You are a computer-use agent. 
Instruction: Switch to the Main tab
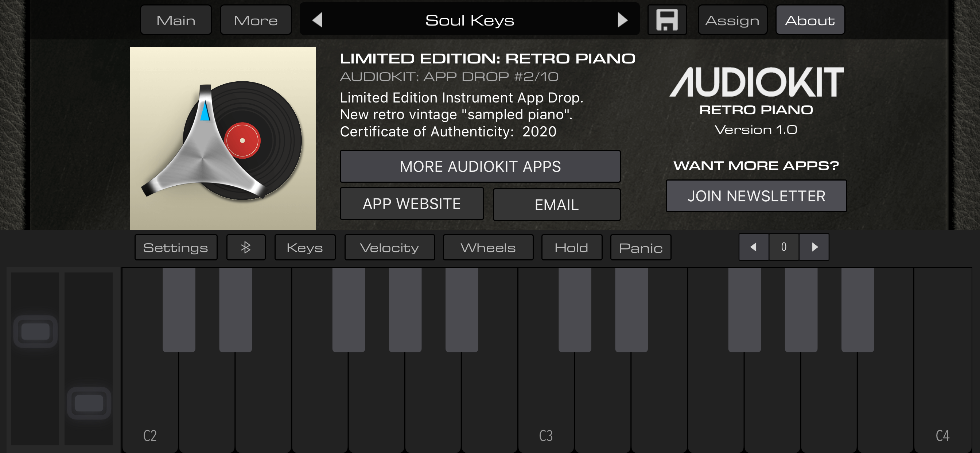pos(176,20)
